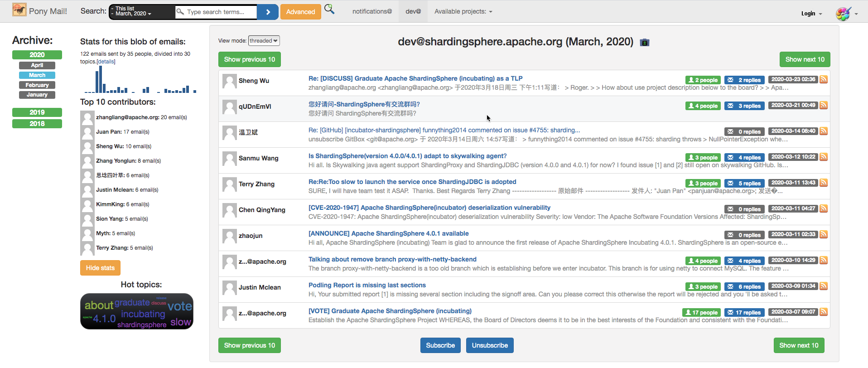Screen dimensions: 868x368
Task: Click RSS icon on the VOTE Graduate thread
Action: pos(824,312)
